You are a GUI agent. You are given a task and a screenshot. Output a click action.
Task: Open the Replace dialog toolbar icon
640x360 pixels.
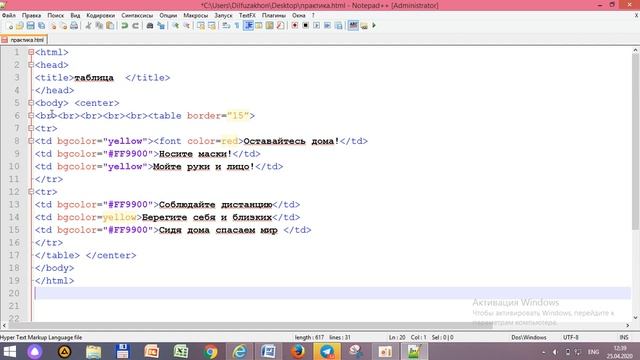(x=161, y=26)
